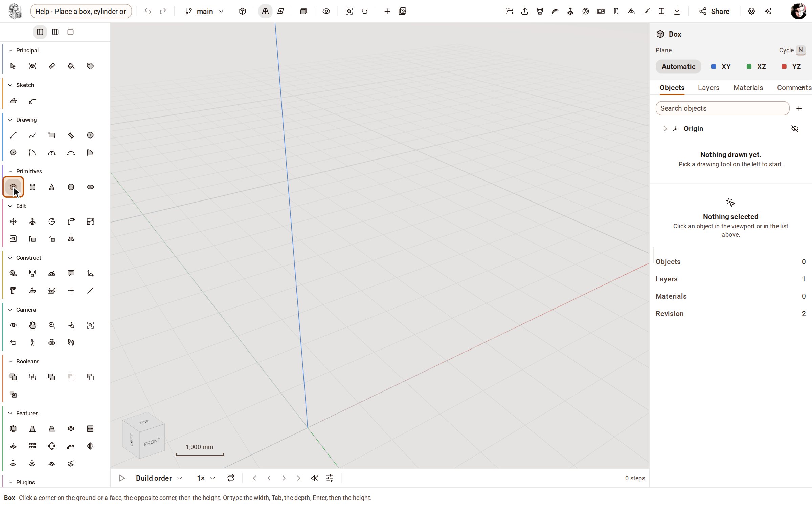Open the Comments tab
The height and width of the screenshot is (508, 812).
(794, 88)
